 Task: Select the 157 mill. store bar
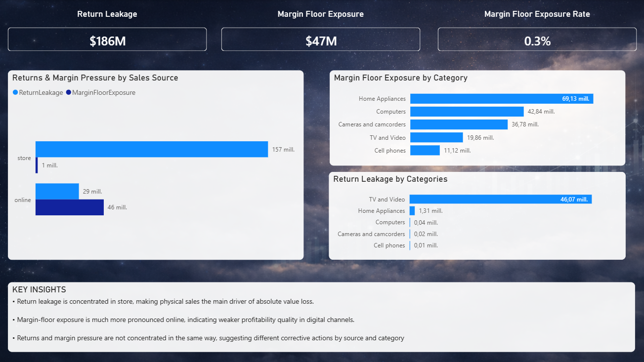click(x=148, y=149)
